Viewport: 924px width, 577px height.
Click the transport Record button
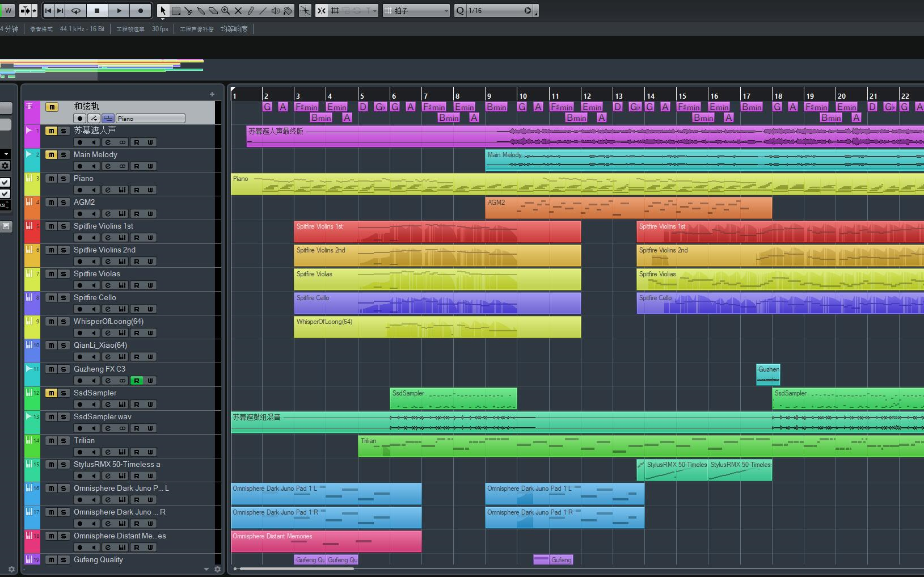[x=141, y=10]
